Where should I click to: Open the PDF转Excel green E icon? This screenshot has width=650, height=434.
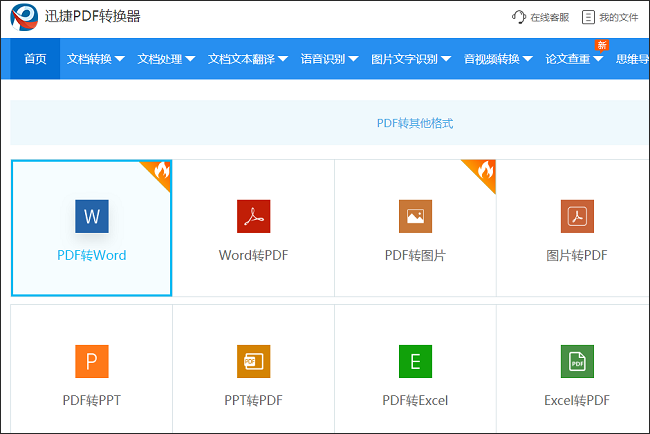point(415,361)
